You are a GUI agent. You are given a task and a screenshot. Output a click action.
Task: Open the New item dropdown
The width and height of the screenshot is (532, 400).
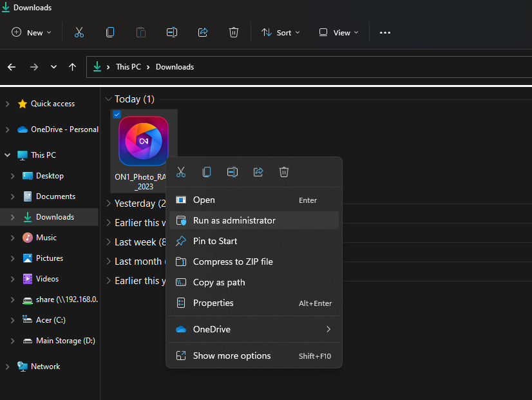(x=31, y=33)
